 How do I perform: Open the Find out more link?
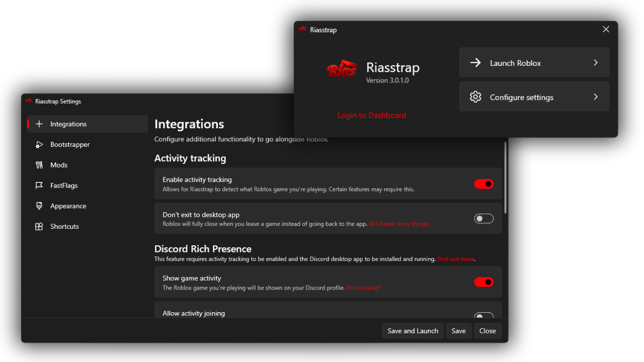point(455,259)
